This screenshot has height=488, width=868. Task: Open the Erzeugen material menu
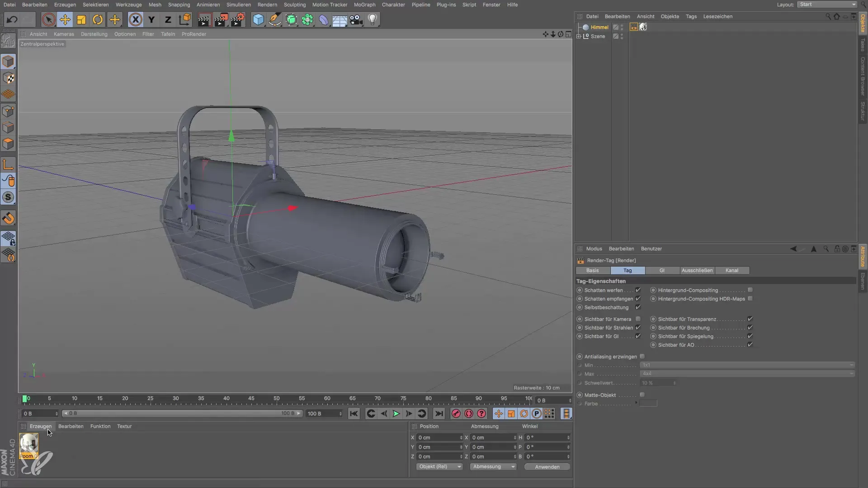click(41, 426)
